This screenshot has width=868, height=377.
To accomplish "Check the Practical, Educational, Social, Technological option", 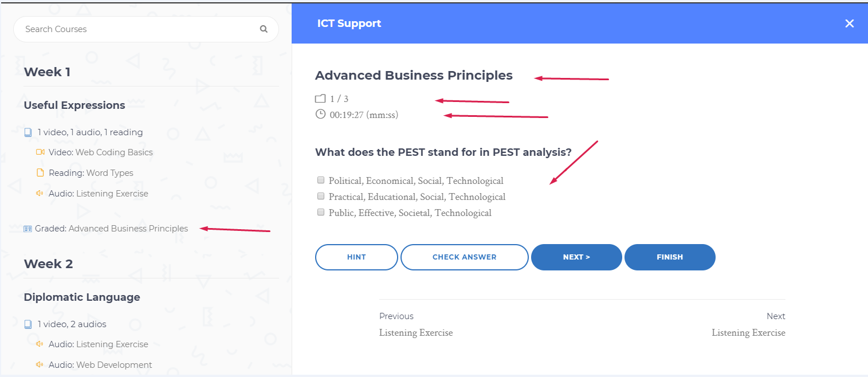I will [x=321, y=196].
